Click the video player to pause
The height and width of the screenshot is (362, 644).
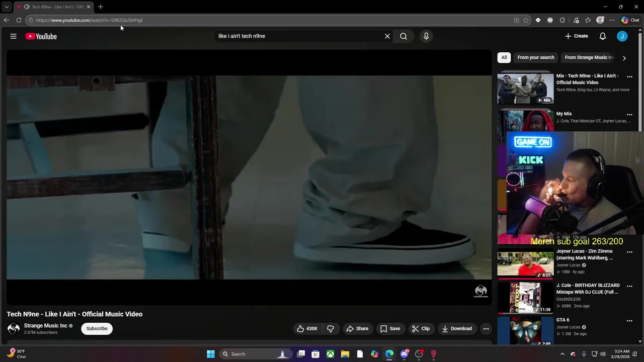249,177
